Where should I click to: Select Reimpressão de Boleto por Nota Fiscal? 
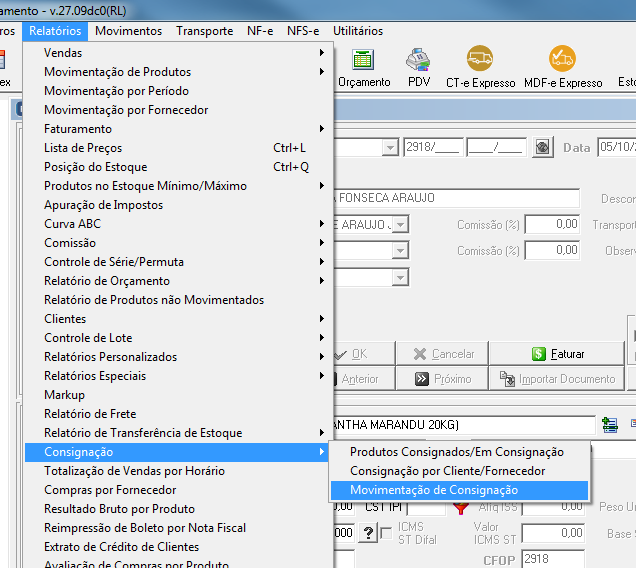click(178, 528)
